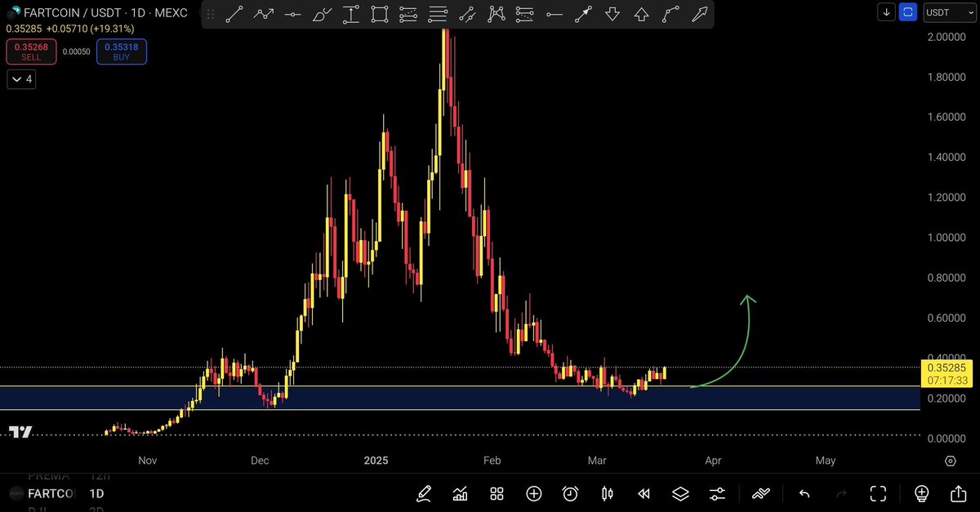
Task: Click the 2.00000 price scale label
Action: click(946, 38)
